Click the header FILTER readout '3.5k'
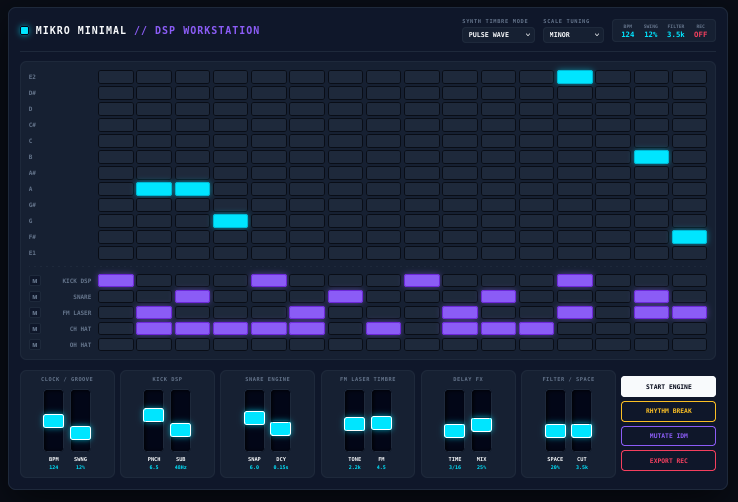The image size is (738, 502). (x=676, y=35)
